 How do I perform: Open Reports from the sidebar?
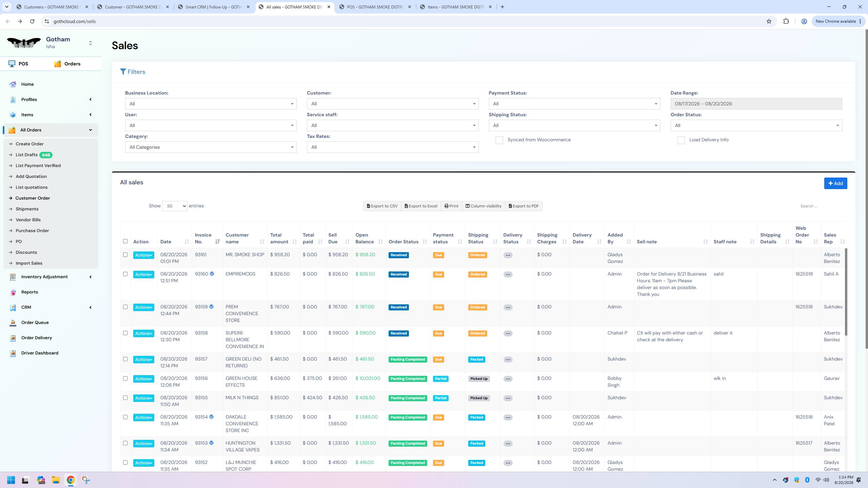coord(29,292)
